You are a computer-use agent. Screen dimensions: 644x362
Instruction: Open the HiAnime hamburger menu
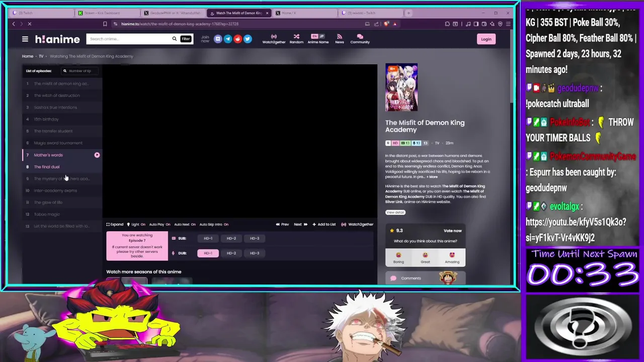click(x=25, y=39)
